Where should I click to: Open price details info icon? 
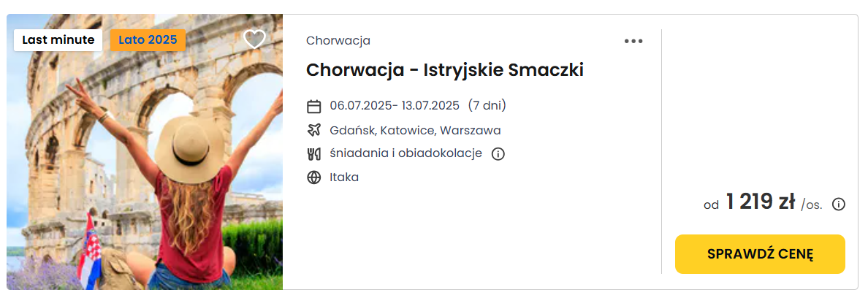pyautogui.click(x=839, y=205)
